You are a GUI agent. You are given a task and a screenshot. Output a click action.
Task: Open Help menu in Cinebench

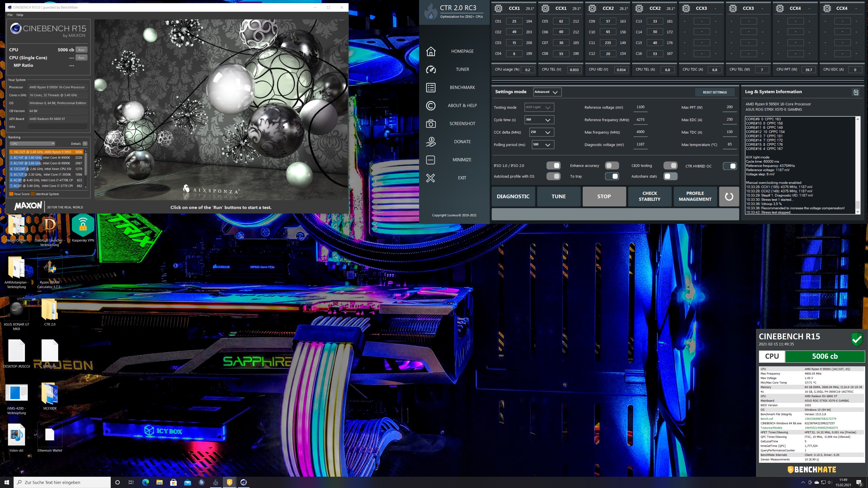point(20,15)
